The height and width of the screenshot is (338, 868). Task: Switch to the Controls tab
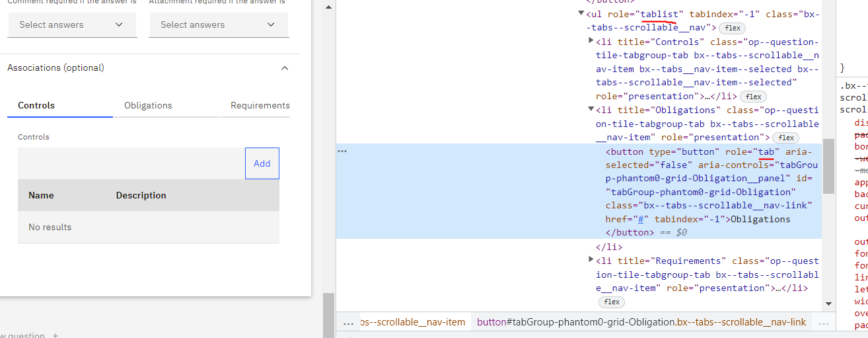(60, 106)
